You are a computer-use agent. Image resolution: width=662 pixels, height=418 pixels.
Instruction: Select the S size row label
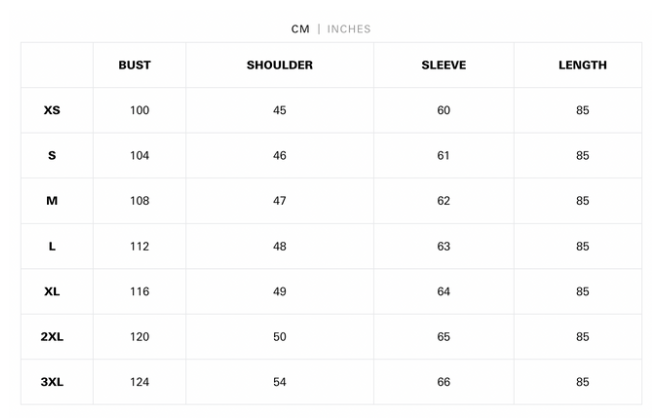coord(52,156)
